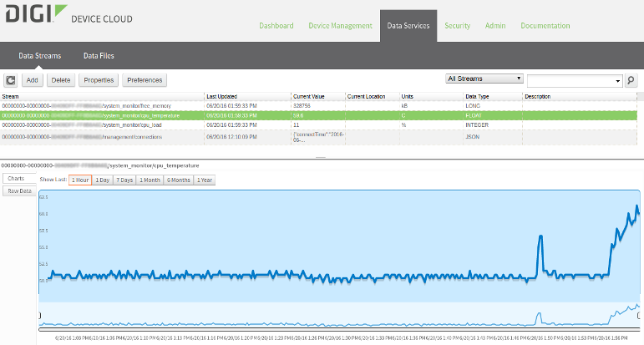This screenshot has width=644, height=345.
Task: Open the Device Management tab
Action: [340, 25]
